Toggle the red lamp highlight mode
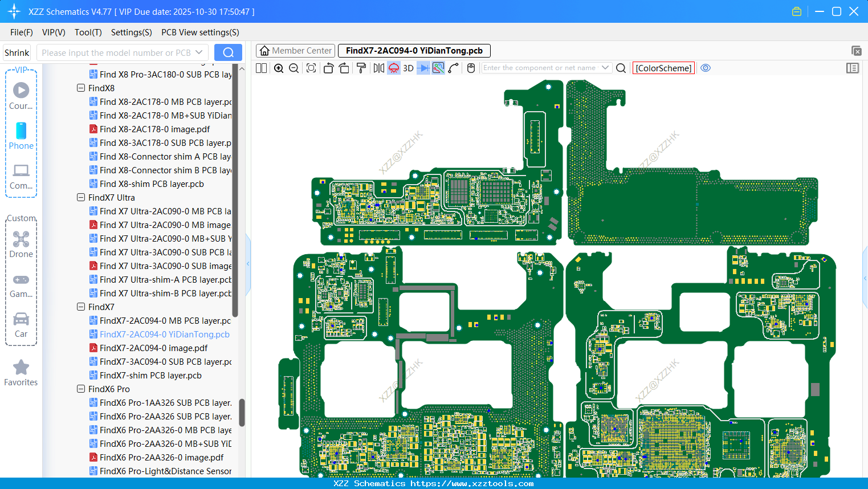 coord(393,68)
